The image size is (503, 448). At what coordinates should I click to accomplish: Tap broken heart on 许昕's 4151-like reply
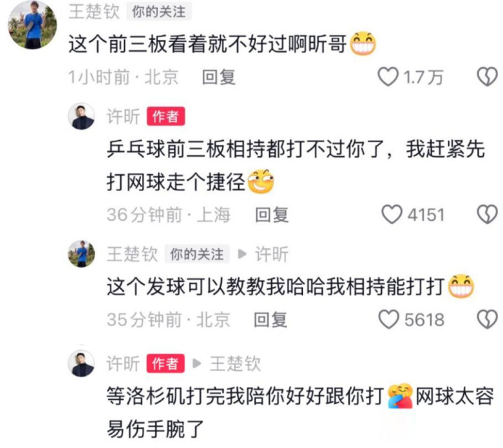click(x=488, y=214)
